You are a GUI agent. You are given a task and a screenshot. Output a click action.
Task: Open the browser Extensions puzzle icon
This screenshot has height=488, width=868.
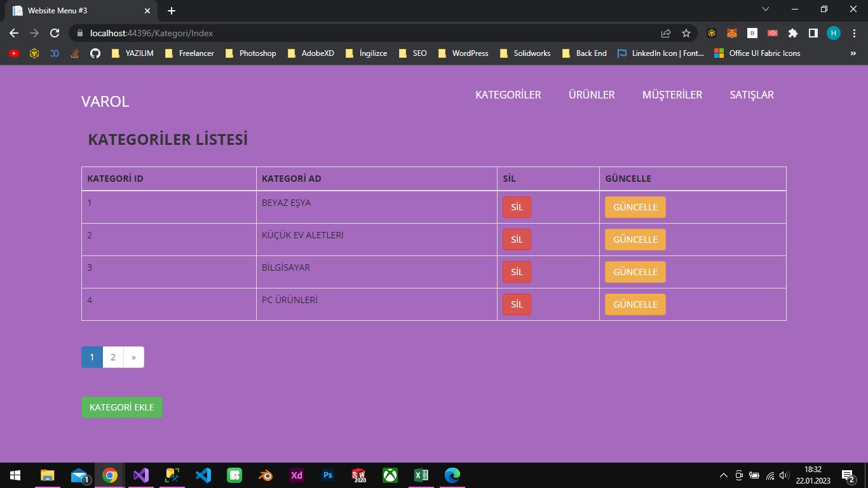(x=794, y=33)
